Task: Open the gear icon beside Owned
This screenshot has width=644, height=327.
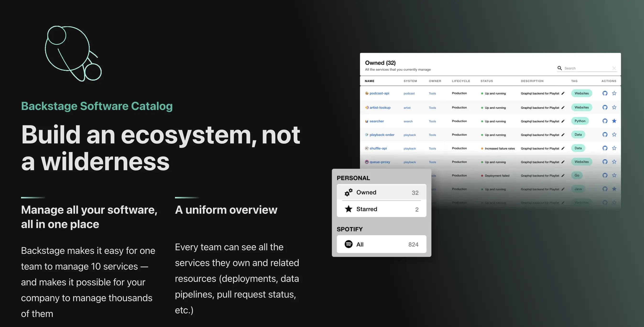Action: [349, 192]
